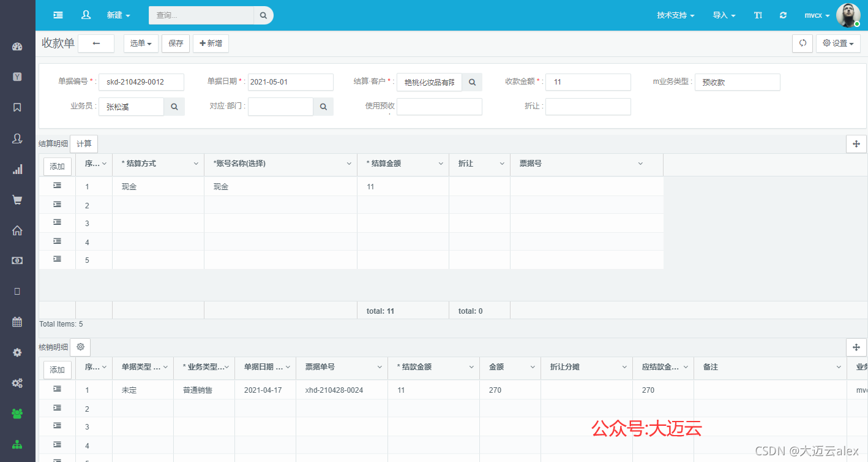Open the shopping cart icon in sidebar

coord(17,200)
